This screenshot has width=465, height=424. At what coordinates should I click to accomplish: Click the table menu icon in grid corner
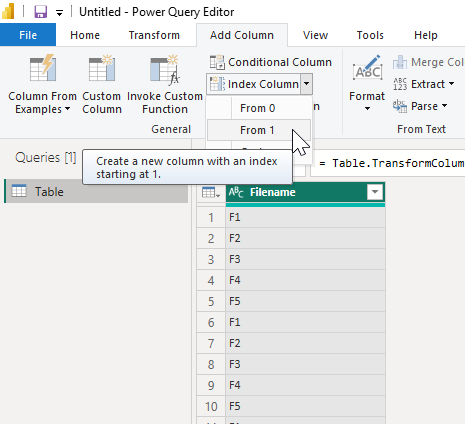click(211, 192)
